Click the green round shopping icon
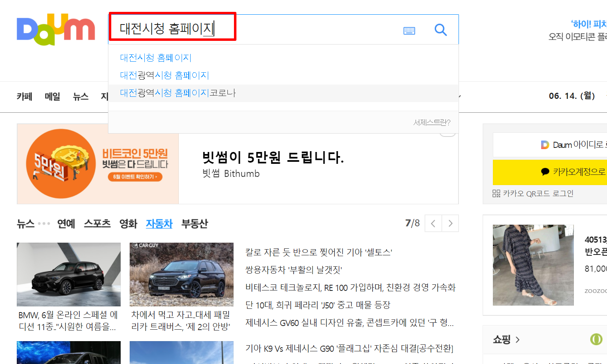607x364 pixels. point(596,339)
